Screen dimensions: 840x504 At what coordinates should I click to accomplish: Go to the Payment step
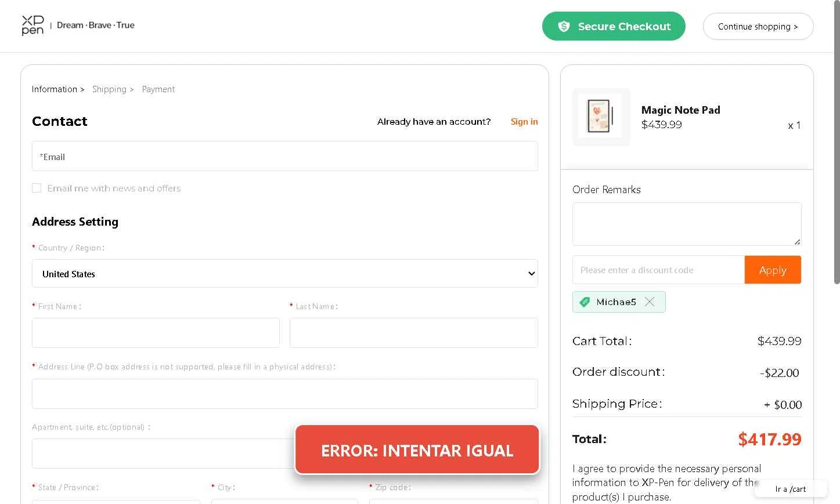pos(158,89)
